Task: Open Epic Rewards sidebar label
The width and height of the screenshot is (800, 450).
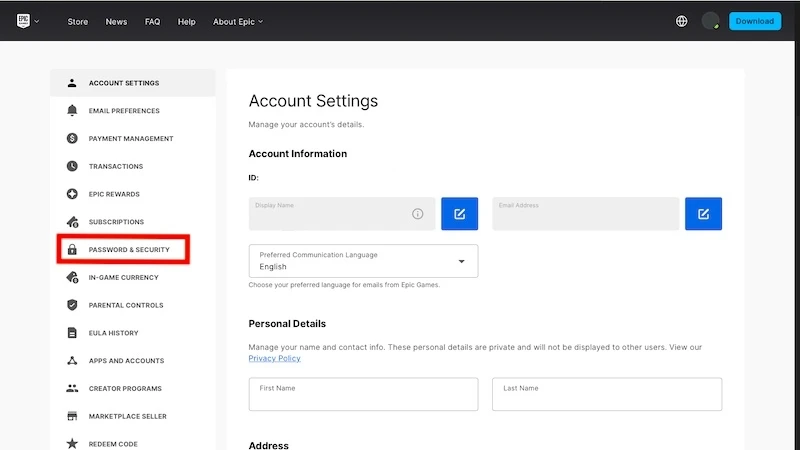Action: coord(114,194)
